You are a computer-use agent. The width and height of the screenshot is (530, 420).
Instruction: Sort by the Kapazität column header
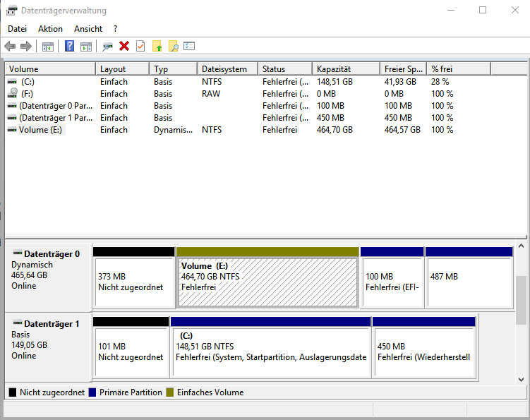pyautogui.click(x=347, y=69)
